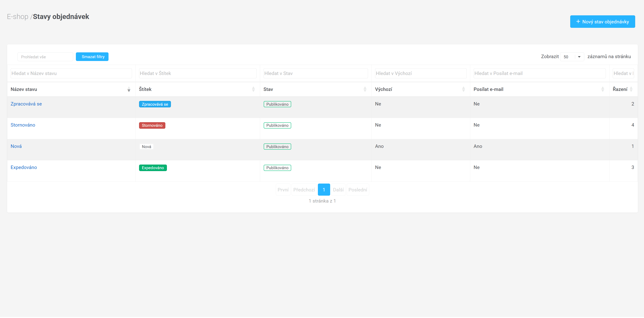The height and width of the screenshot is (318, 644).
Task: Open the records per page dropdown
Action: (572, 57)
